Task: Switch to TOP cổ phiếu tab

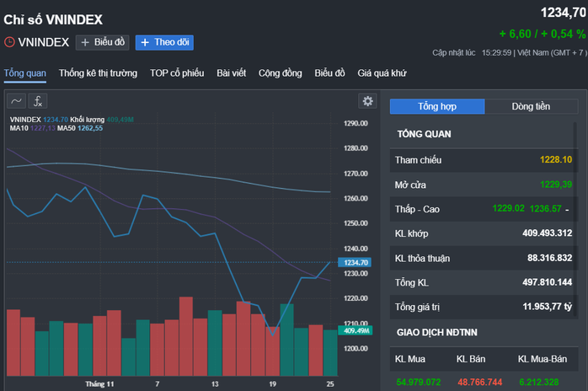Action: tap(177, 73)
